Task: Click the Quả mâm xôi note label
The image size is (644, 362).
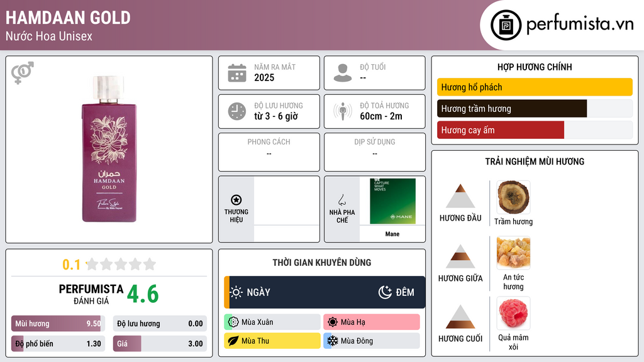Action: [513, 343]
